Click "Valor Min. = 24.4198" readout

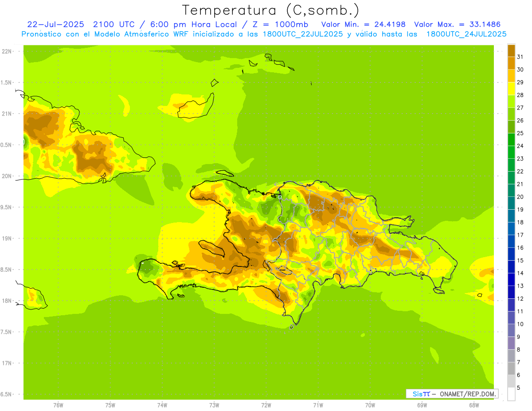point(364,24)
